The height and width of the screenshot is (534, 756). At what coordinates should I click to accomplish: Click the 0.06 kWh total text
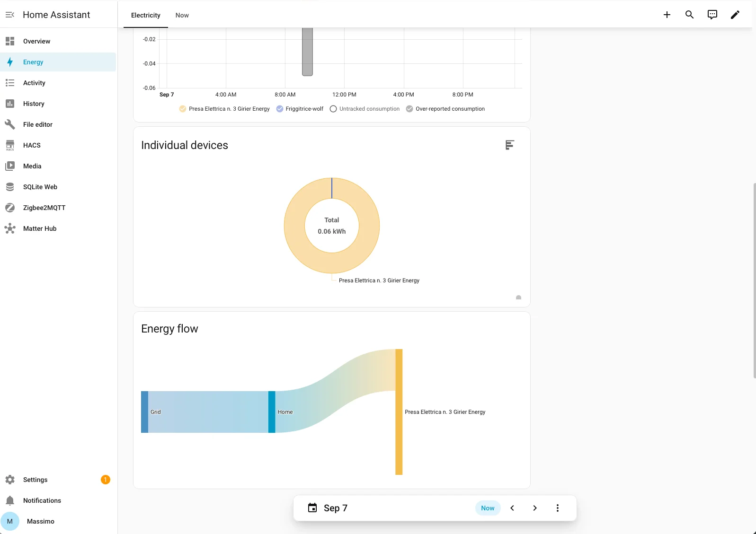tap(332, 231)
